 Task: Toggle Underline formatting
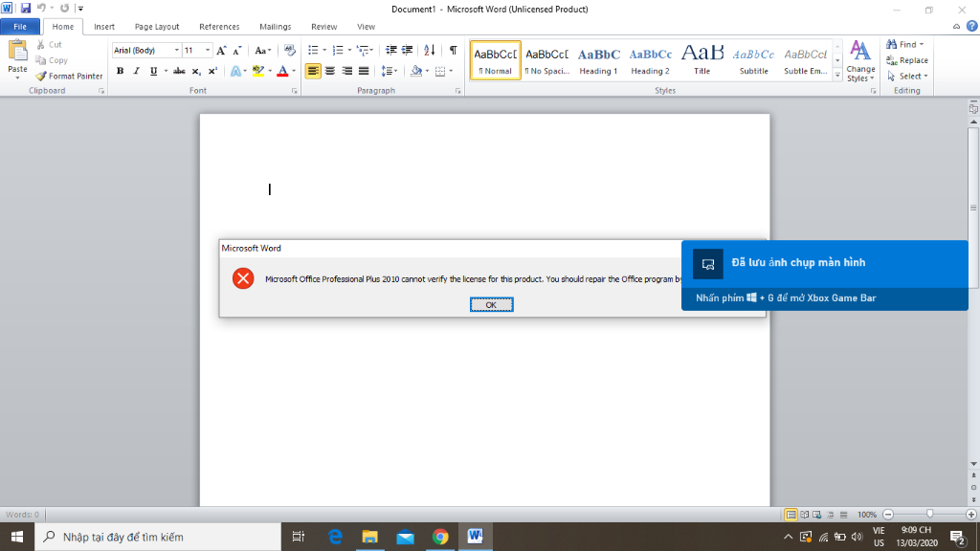click(x=153, y=71)
